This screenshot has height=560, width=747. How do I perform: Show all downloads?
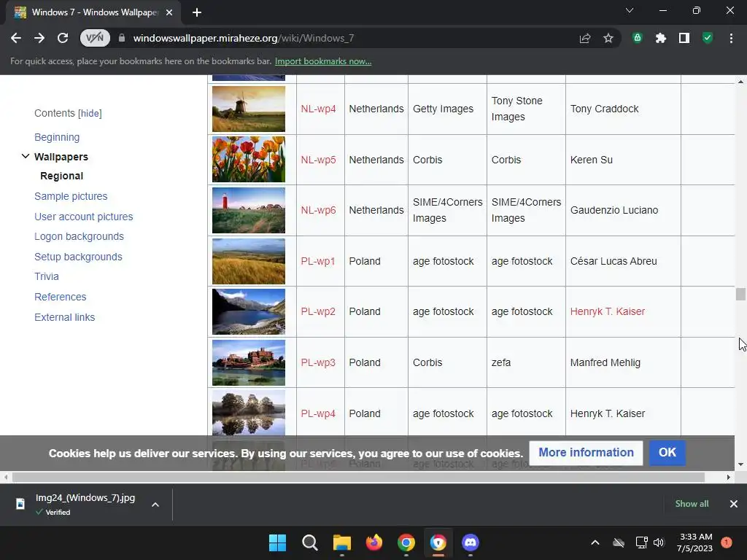[x=692, y=504]
